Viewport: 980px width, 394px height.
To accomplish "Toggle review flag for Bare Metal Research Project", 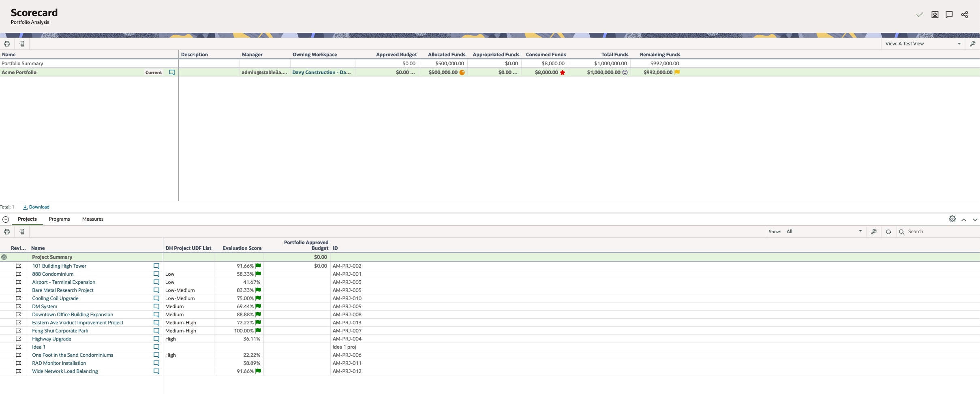I will pyautogui.click(x=18, y=290).
